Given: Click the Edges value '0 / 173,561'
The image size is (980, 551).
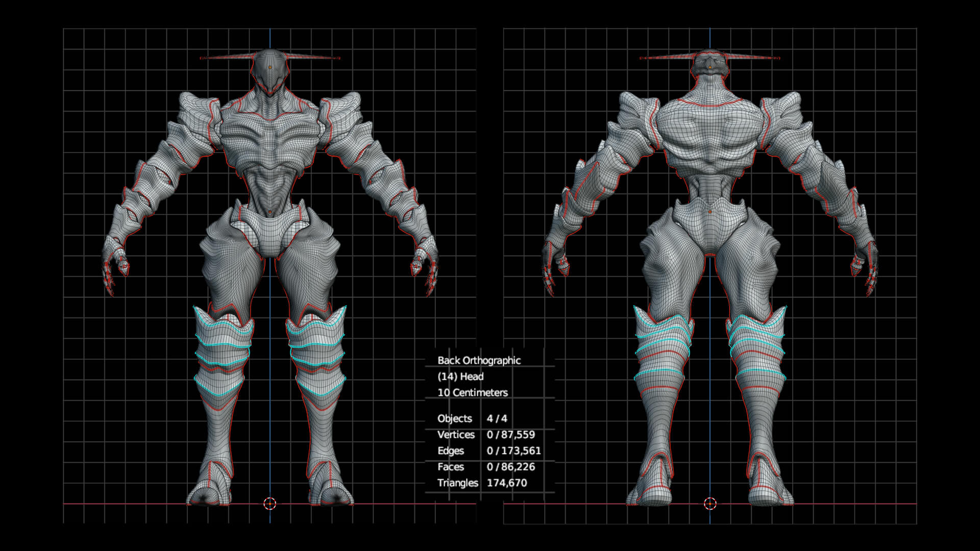Looking at the screenshot, I should pos(513,451).
